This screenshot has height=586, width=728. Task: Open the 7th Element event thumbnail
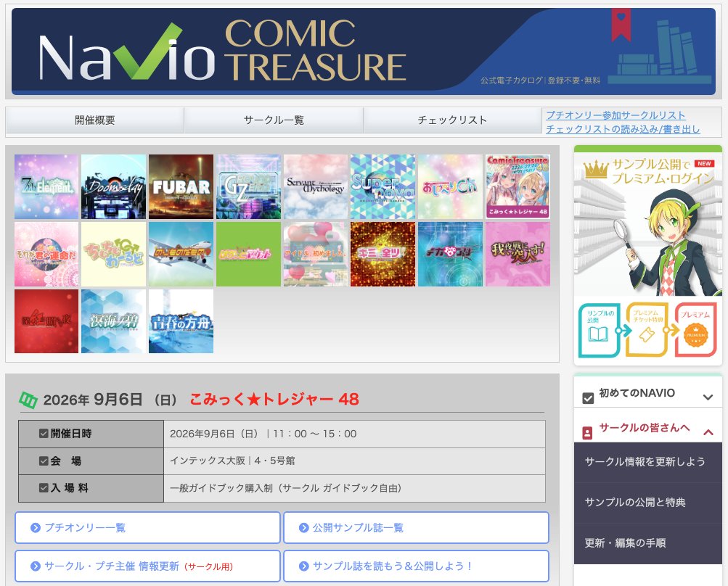[x=46, y=186]
